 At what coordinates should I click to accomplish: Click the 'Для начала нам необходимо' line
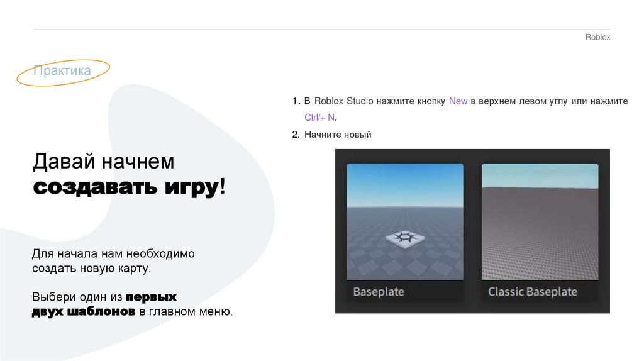[x=113, y=253]
